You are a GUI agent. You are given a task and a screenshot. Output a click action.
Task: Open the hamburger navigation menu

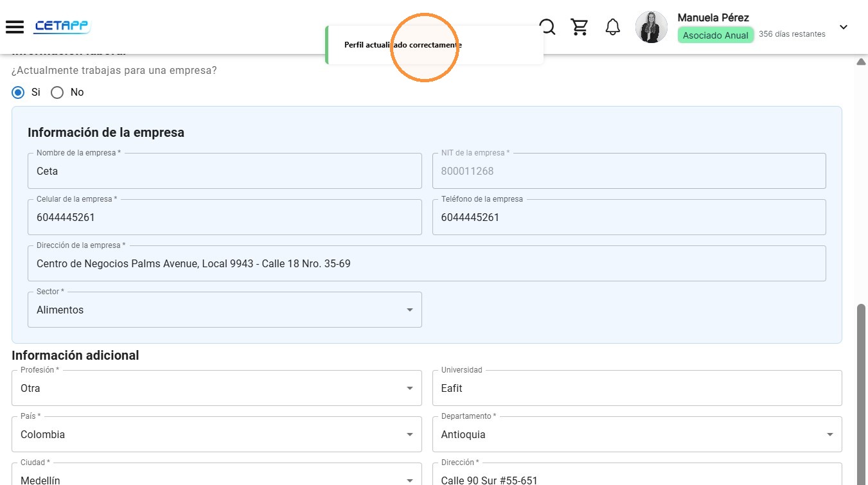click(x=15, y=27)
